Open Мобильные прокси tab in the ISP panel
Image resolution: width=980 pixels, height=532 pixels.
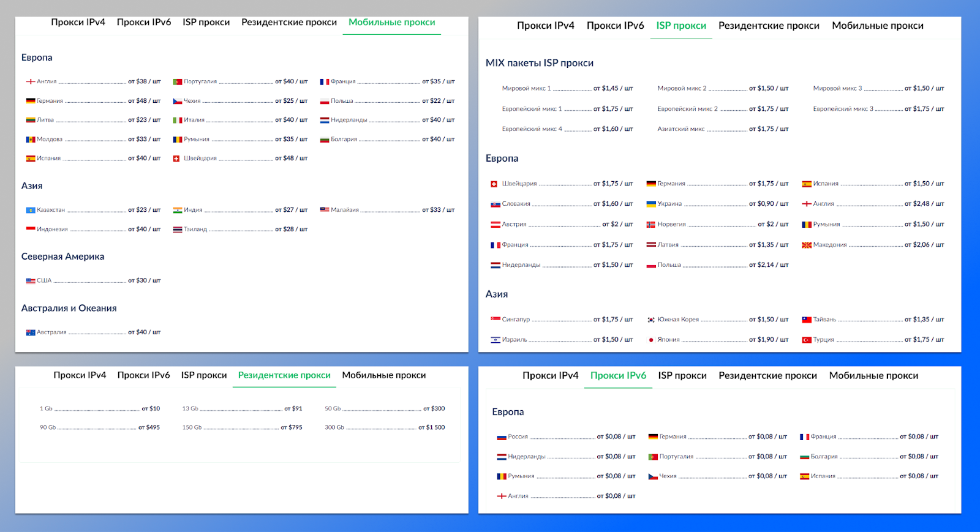(x=878, y=26)
